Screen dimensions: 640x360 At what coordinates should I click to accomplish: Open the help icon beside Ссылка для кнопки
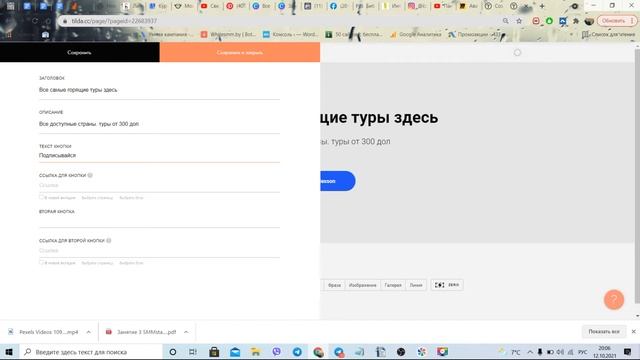[x=90, y=175]
